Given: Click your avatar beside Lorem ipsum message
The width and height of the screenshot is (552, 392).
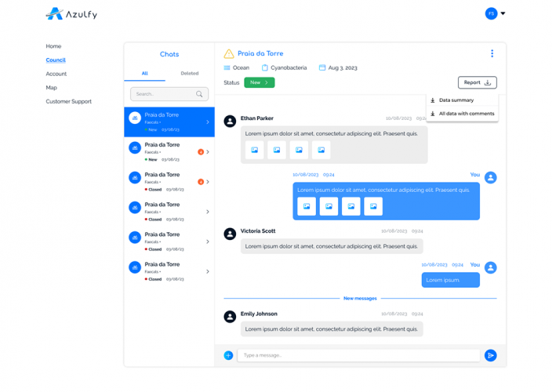Looking at the screenshot, I should coord(491,267).
